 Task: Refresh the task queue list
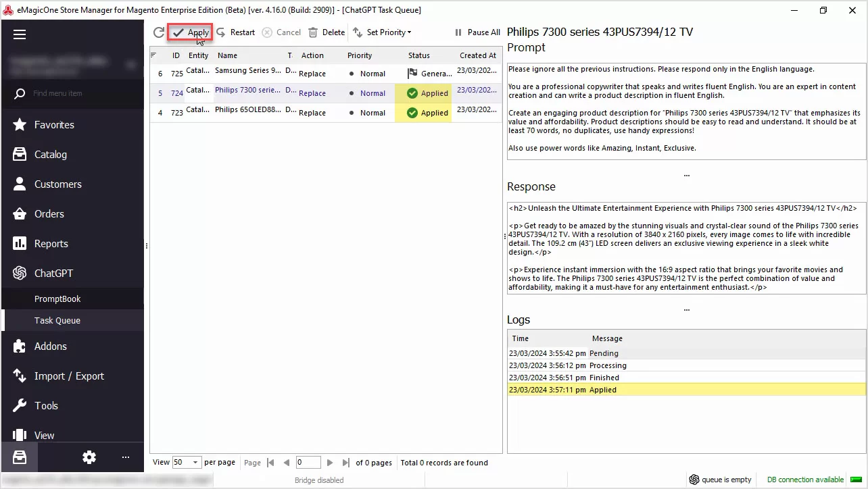point(158,32)
